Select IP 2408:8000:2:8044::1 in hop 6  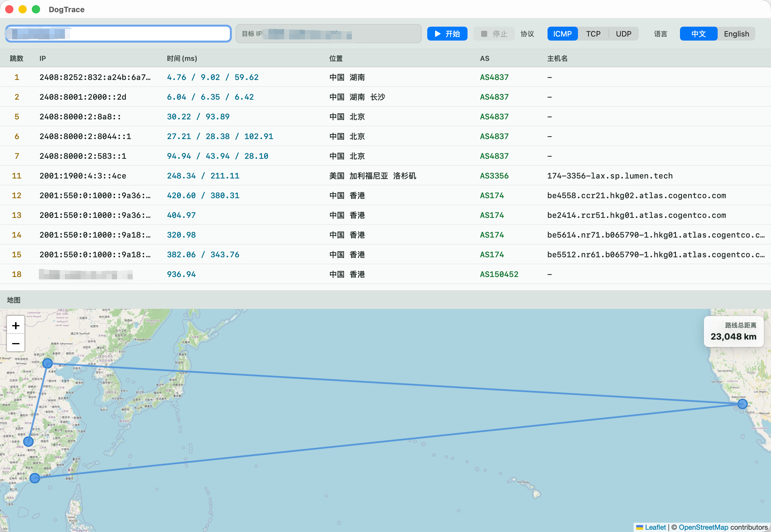[x=85, y=136]
